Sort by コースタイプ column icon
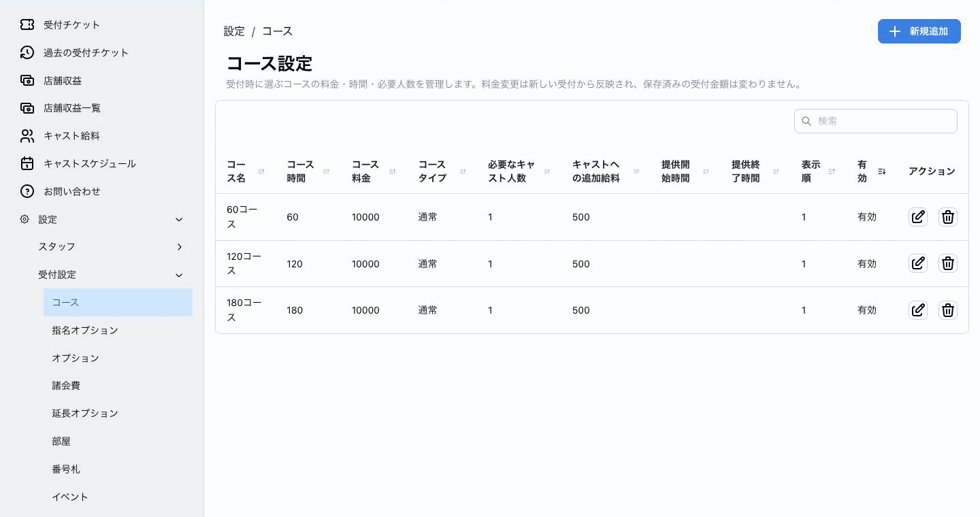The width and height of the screenshot is (980, 517). (x=463, y=171)
